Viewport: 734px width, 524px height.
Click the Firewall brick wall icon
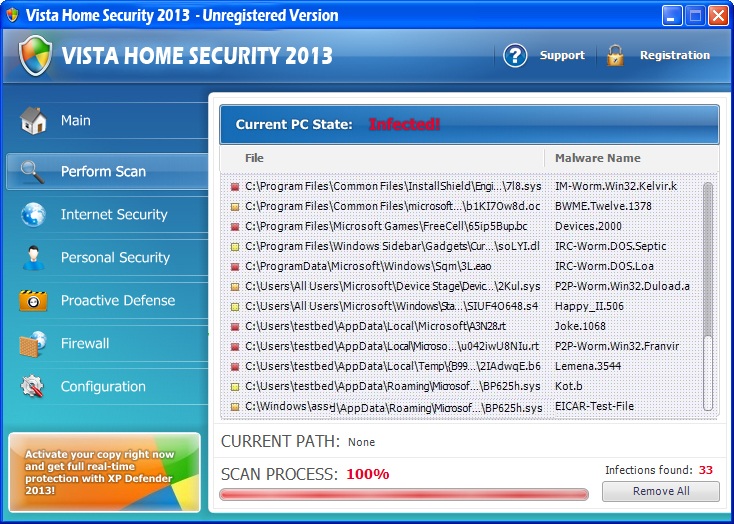(32, 344)
